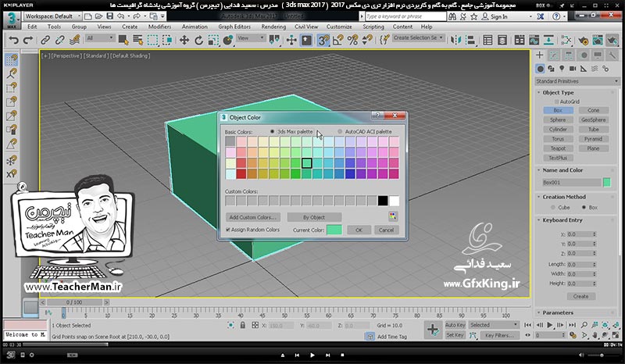Open Create Selection Set dropdown
625x364 pixels.
click(x=418, y=37)
